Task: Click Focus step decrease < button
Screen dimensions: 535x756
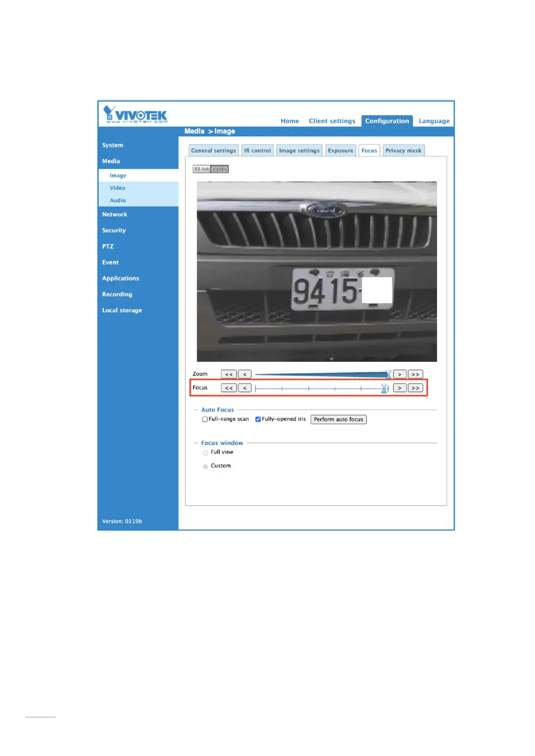Action: (x=245, y=388)
